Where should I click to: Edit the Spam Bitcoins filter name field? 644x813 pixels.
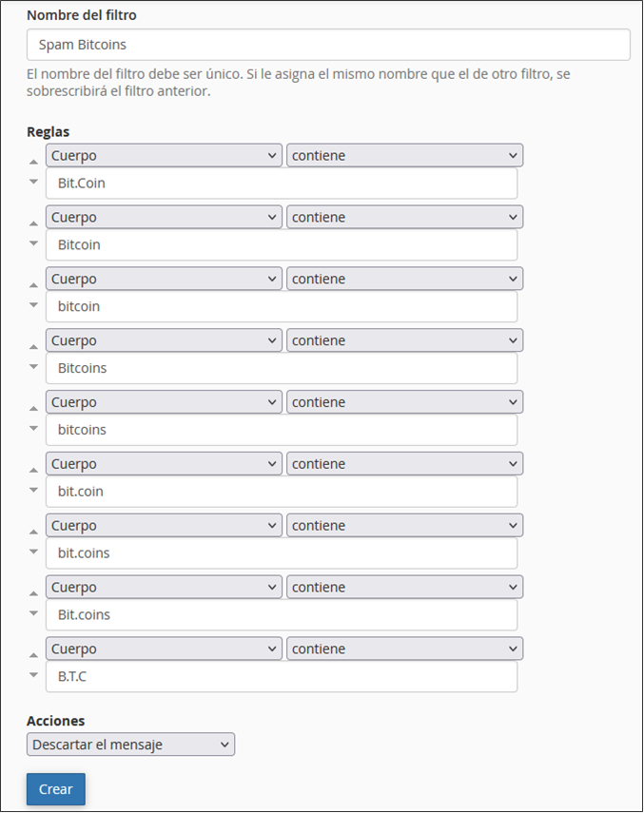pos(329,45)
